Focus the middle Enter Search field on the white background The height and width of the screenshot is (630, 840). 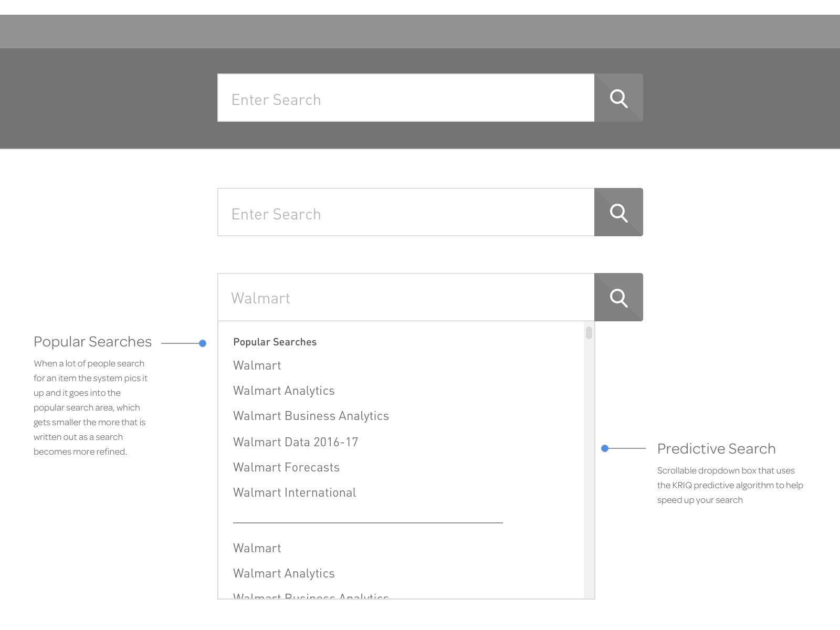pos(406,213)
